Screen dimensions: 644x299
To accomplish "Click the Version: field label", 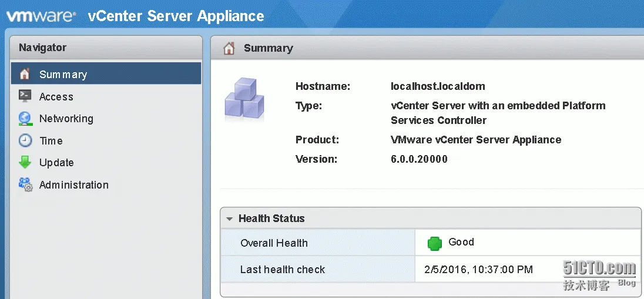I will click(x=316, y=159).
